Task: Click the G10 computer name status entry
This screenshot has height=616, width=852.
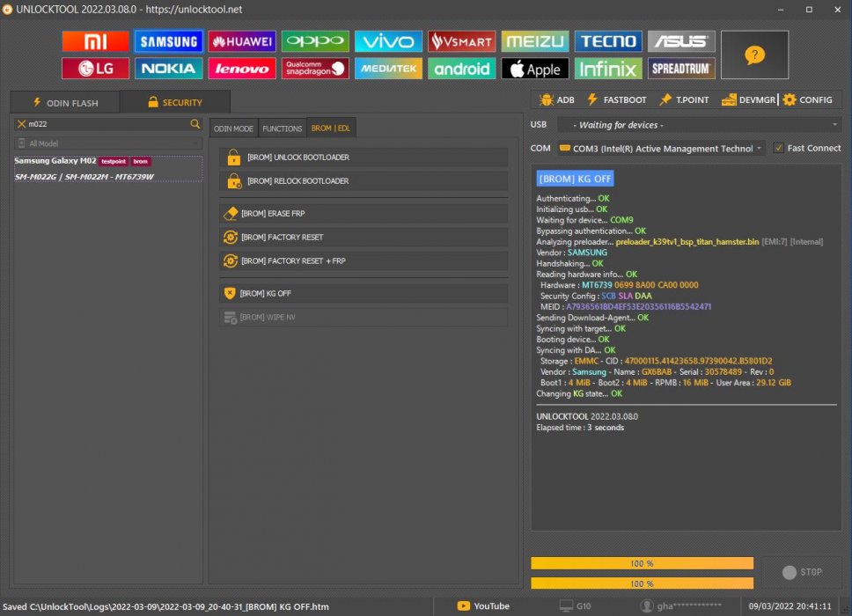Action: [576, 605]
